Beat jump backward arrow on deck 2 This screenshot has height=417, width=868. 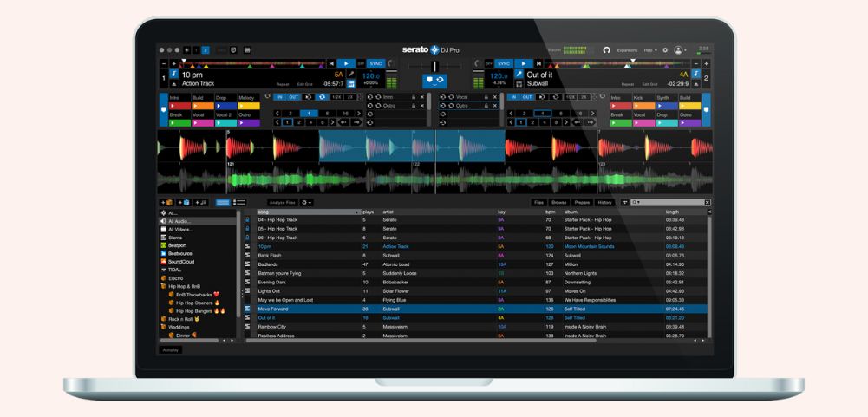point(577,122)
